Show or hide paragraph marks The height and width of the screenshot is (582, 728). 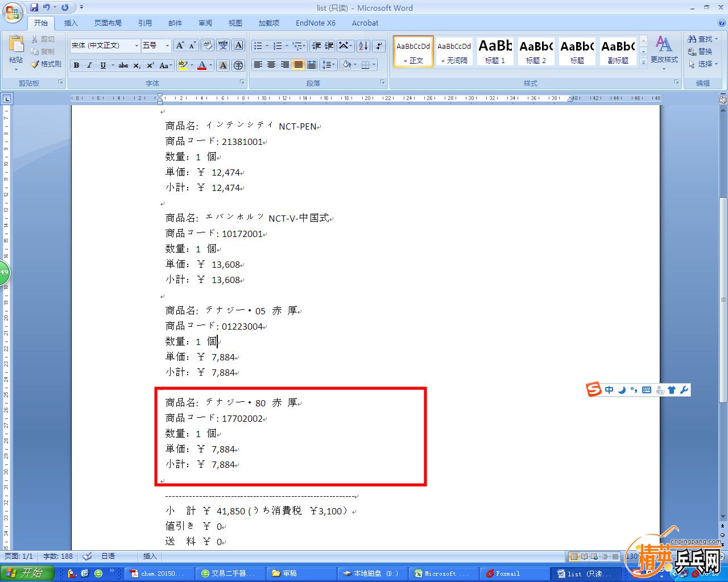click(x=379, y=45)
